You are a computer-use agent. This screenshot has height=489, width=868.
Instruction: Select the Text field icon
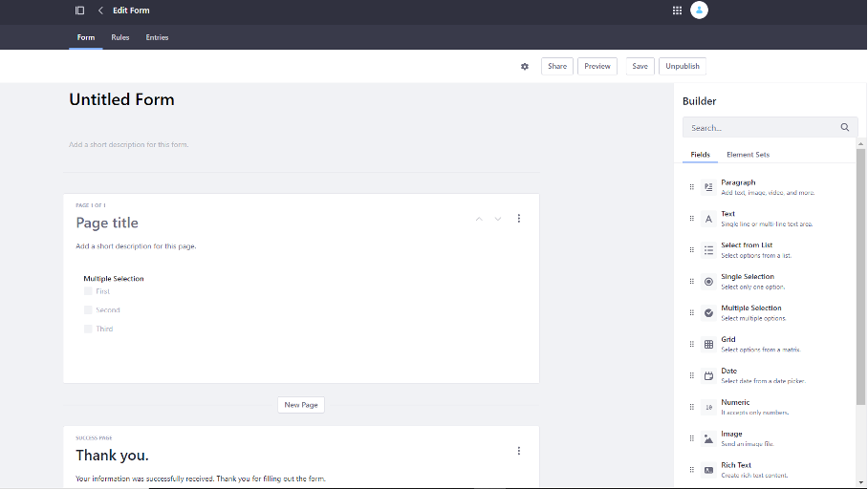(708, 219)
